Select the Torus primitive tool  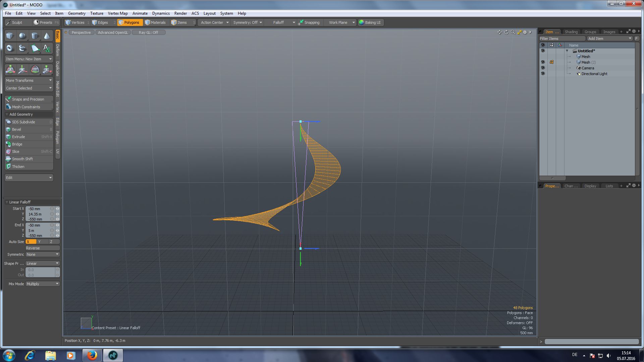click(x=10, y=48)
